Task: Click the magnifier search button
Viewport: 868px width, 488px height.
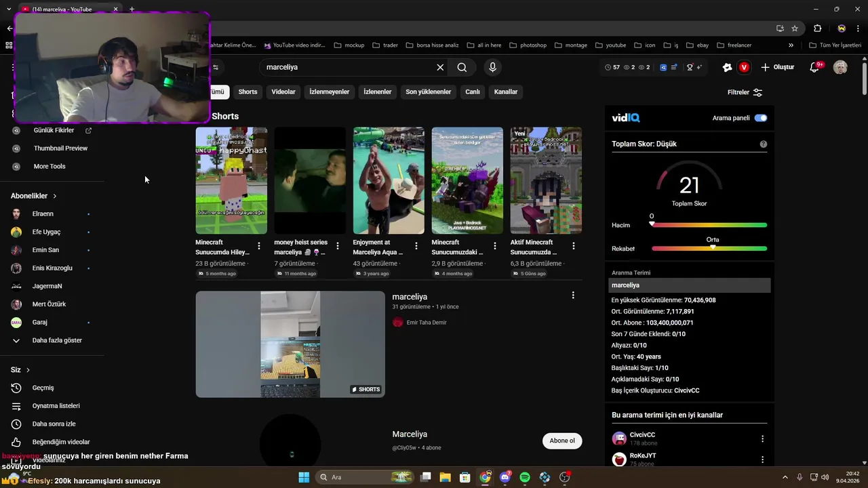Action: [462, 67]
